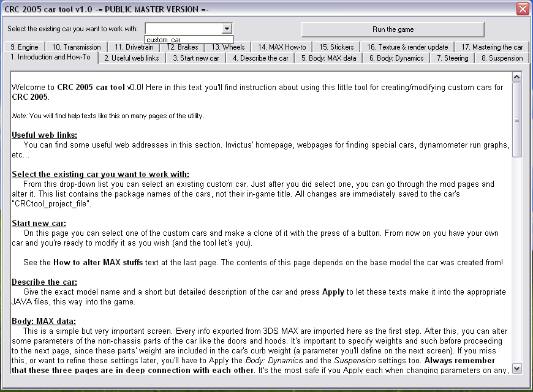Open 17. Mastering the car tab

tap(492, 47)
